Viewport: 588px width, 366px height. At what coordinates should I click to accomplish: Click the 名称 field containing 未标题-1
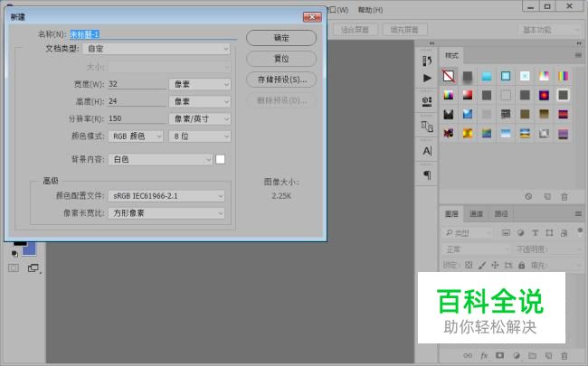click(154, 34)
